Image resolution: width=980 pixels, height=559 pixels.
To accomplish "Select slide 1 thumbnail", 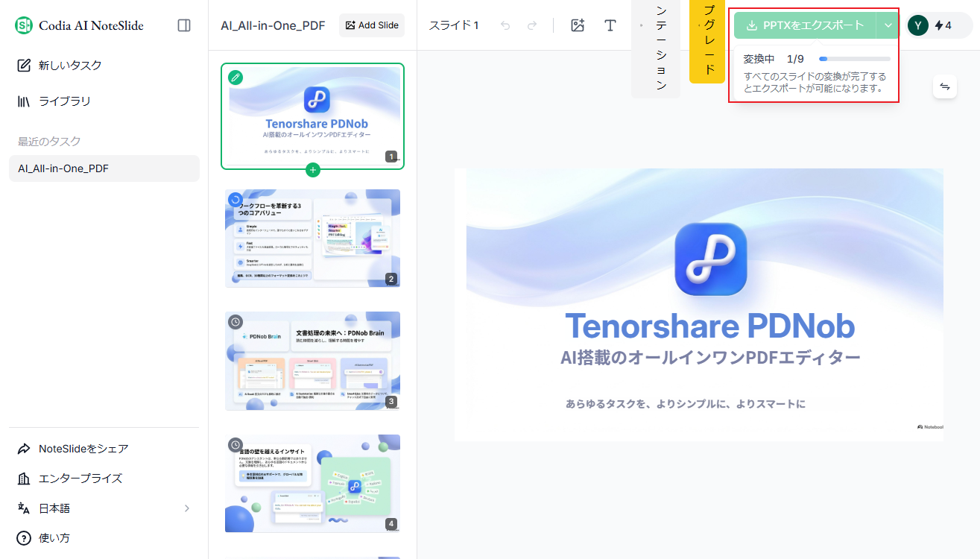I will pyautogui.click(x=313, y=116).
